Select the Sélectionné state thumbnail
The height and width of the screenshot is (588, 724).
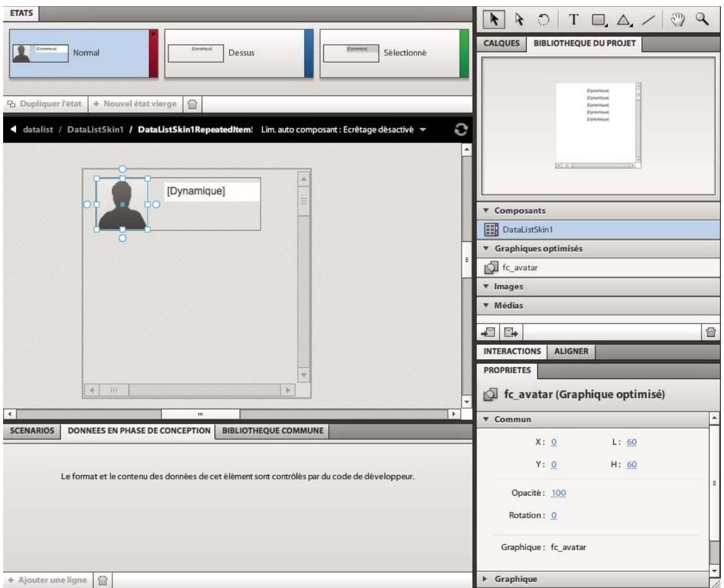(x=394, y=53)
